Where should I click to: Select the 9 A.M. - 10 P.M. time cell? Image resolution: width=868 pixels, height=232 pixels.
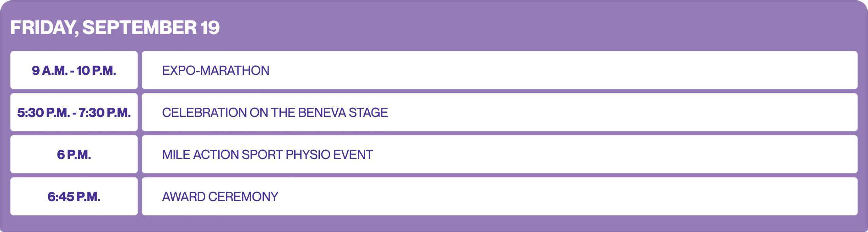point(74,70)
